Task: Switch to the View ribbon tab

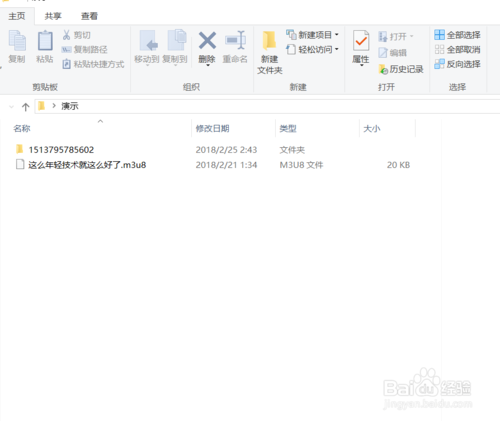Action: tap(89, 16)
